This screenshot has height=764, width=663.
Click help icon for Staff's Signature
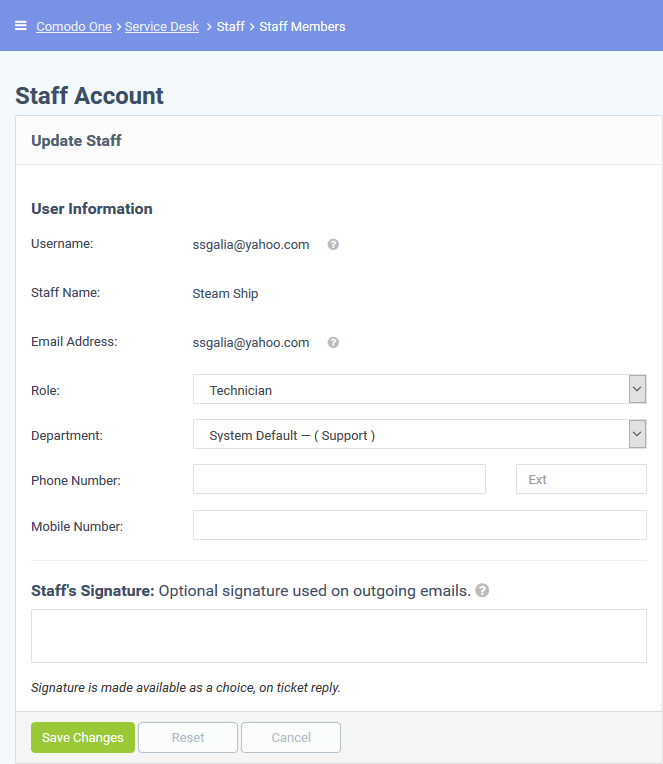[x=482, y=591]
